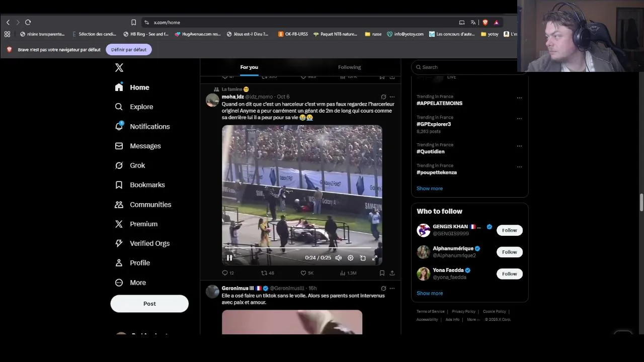Open OK-FB-URSS bookmark
This screenshot has width=644, height=362.
click(293, 34)
